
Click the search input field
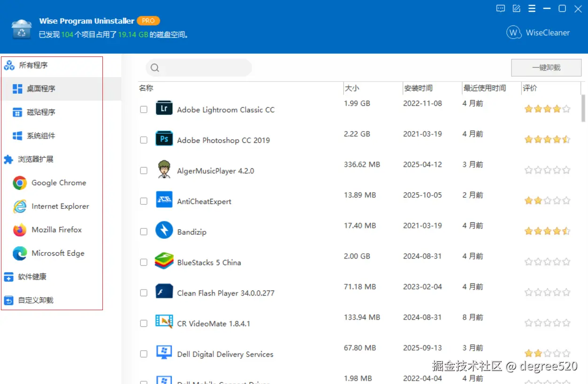[199, 68]
